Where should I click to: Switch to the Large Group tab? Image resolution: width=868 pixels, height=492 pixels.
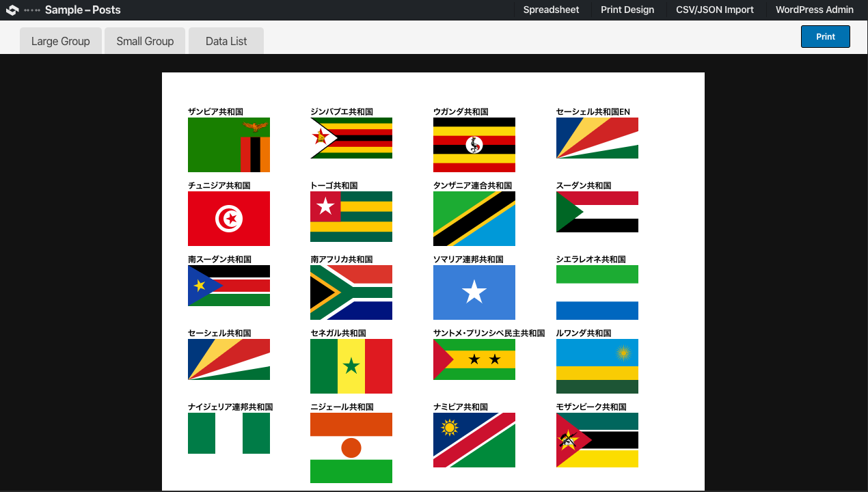(61, 41)
